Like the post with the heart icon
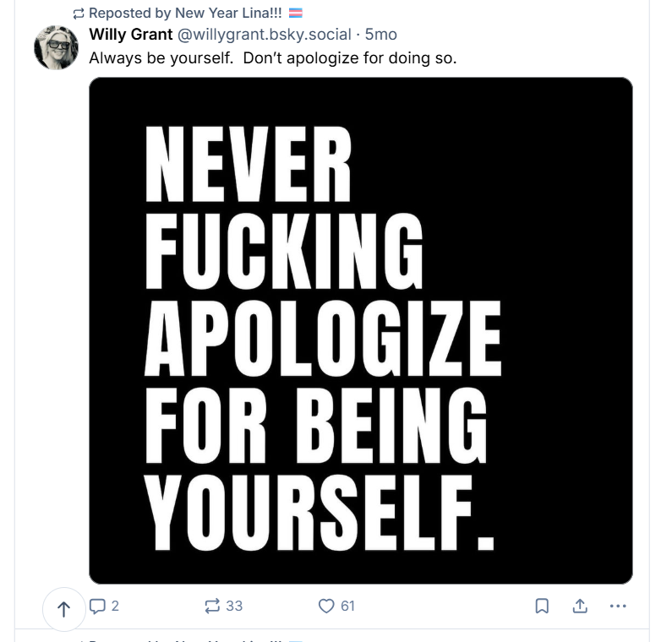 326,606
